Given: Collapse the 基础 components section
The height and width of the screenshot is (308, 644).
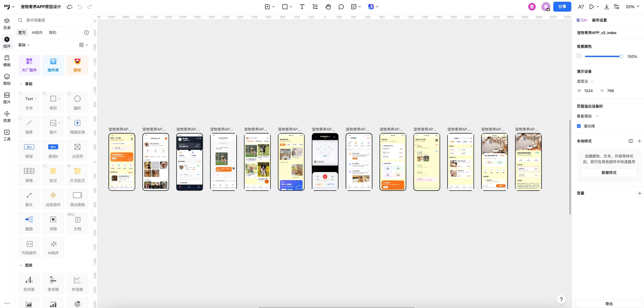Looking at the screenshot, I should pyautogui.click(x=21, y=84).
